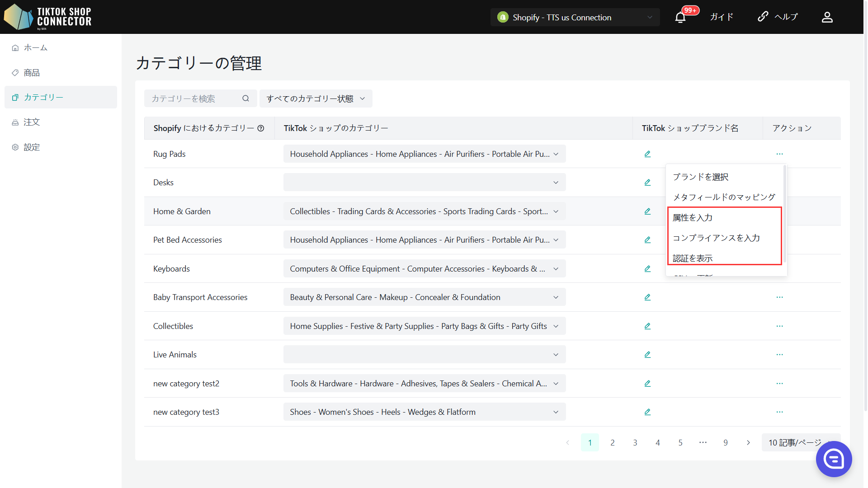The width and height of the screenshot is (868, 488).
Task: Edit brand name for Pet Bed Accessories row
Action: [x=647, y=240]
